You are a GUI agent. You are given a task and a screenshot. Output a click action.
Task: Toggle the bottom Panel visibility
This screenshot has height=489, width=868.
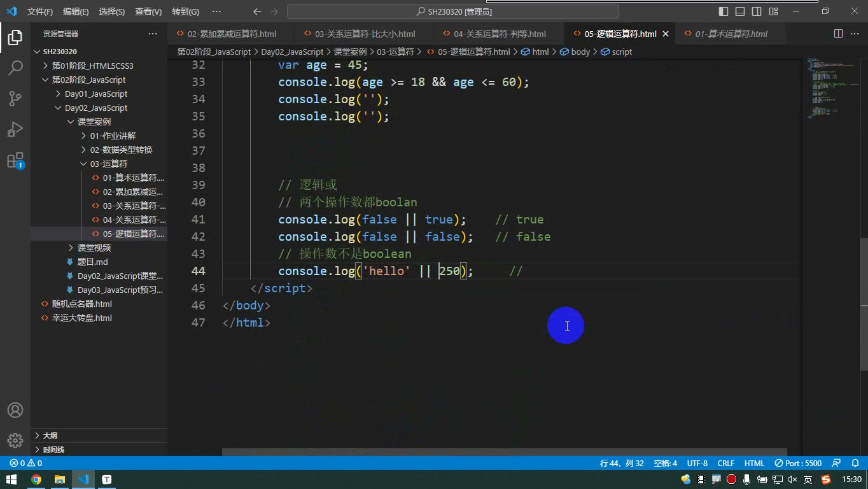(740, 11)
